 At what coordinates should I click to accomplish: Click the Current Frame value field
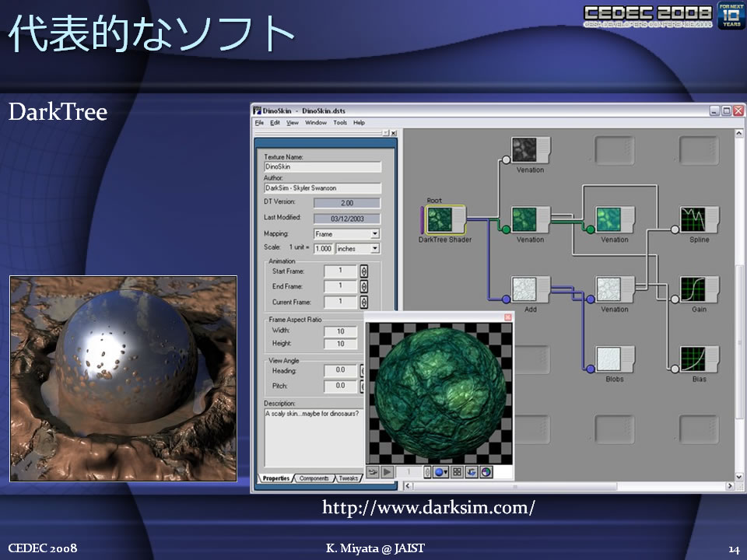340,302
